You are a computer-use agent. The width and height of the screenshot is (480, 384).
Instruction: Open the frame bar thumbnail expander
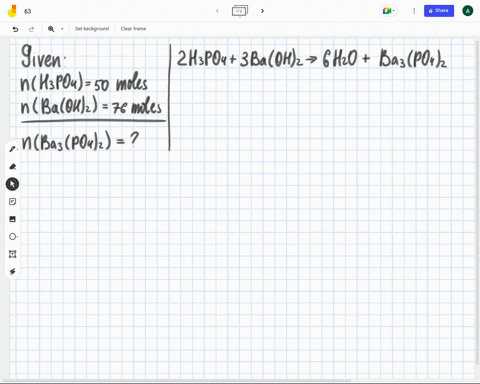(240, 11)
